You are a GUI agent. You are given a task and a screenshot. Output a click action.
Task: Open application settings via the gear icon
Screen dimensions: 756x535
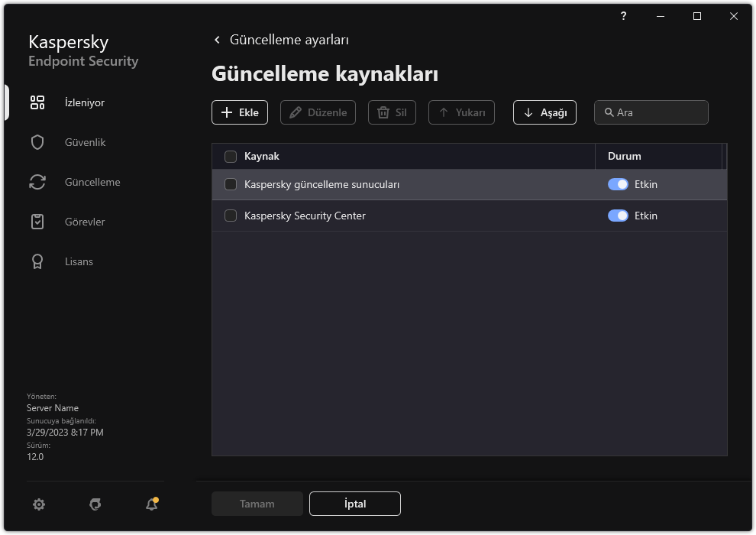[x=38, y=504]
